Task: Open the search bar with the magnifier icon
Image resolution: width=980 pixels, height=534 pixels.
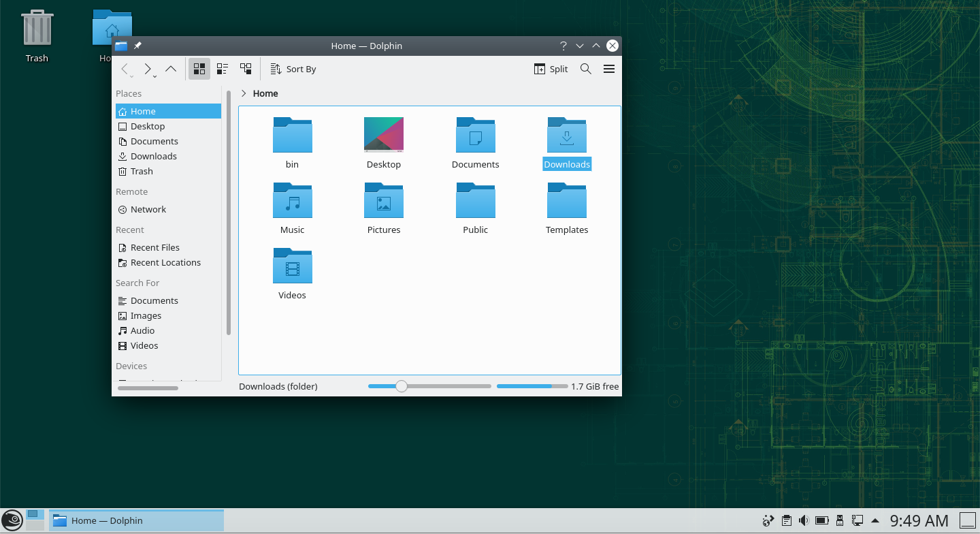Action: [585, 68]
